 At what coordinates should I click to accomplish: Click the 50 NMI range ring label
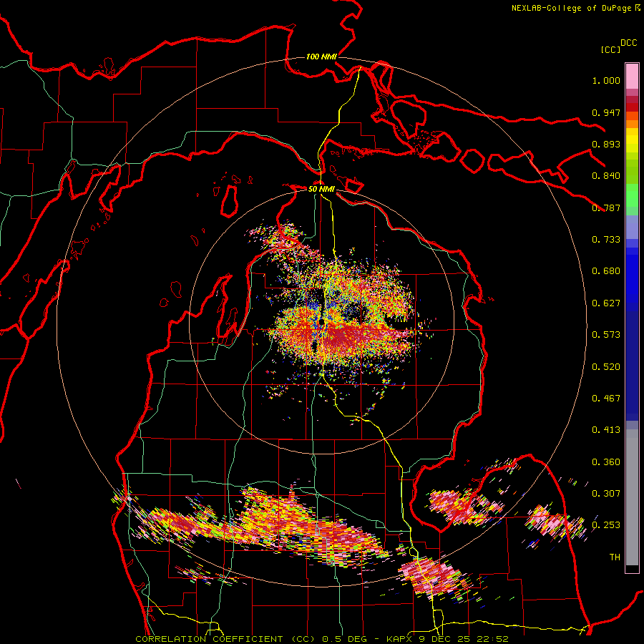tap(321, 189)
